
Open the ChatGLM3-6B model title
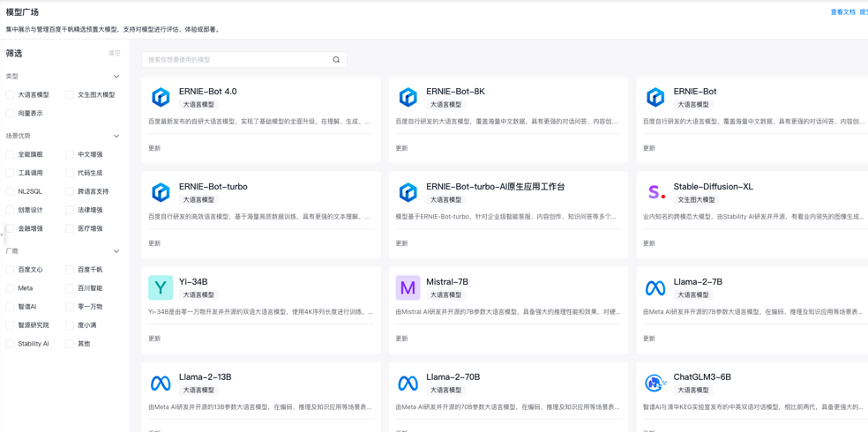(702, 377)
